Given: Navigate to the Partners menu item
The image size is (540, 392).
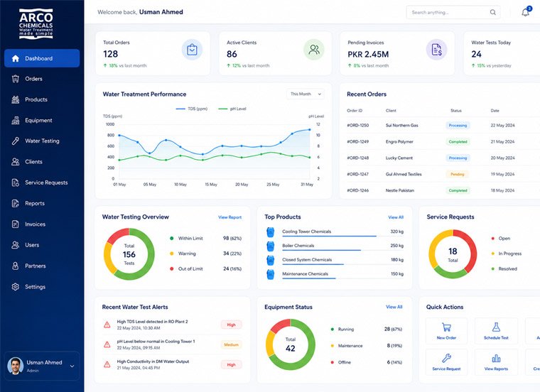Looking at the screenshot, I should pyautogui.click(x=42, y=266).
